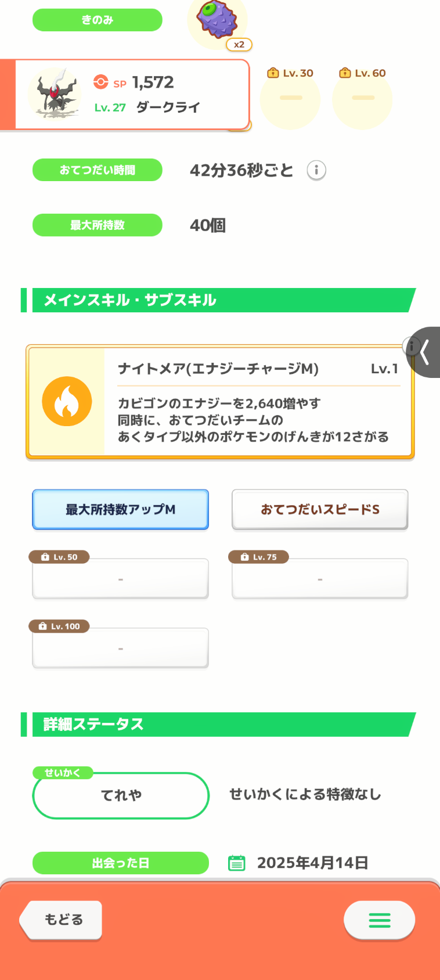440x980 pixels.
Task: Go back with もどる button
Action: (61, 920)
